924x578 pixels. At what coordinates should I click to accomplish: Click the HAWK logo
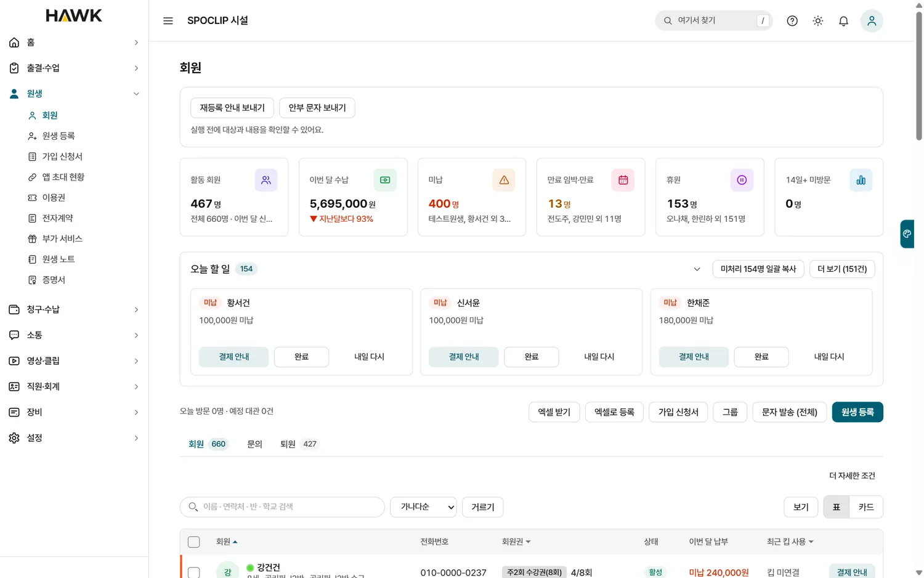[74, 15]
